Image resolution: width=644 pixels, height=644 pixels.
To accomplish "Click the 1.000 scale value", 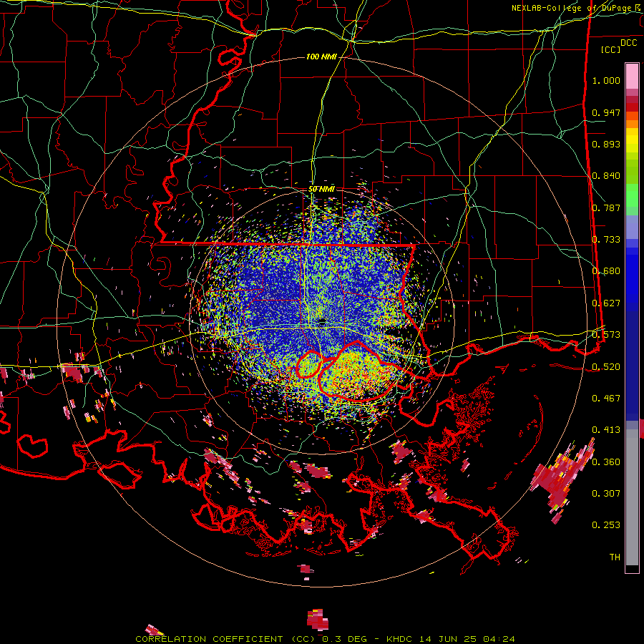I will point(606,80).
